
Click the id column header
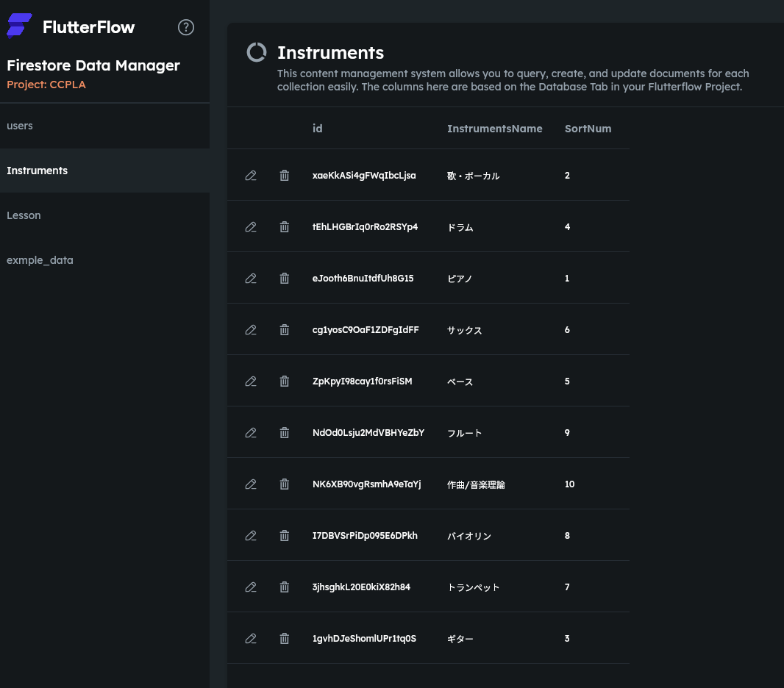[317, 129]
